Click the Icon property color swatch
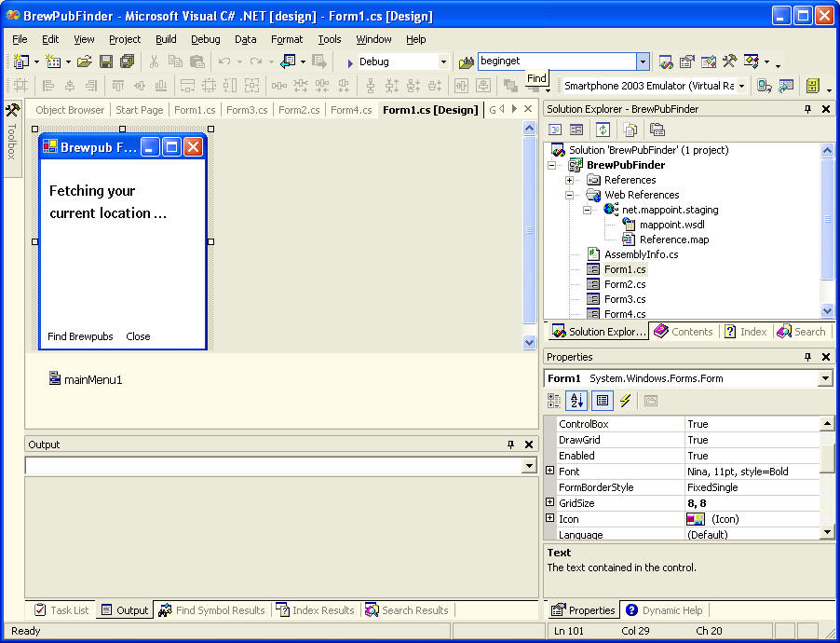The height and width of the screenshot is (643, 840). (696, 518)
